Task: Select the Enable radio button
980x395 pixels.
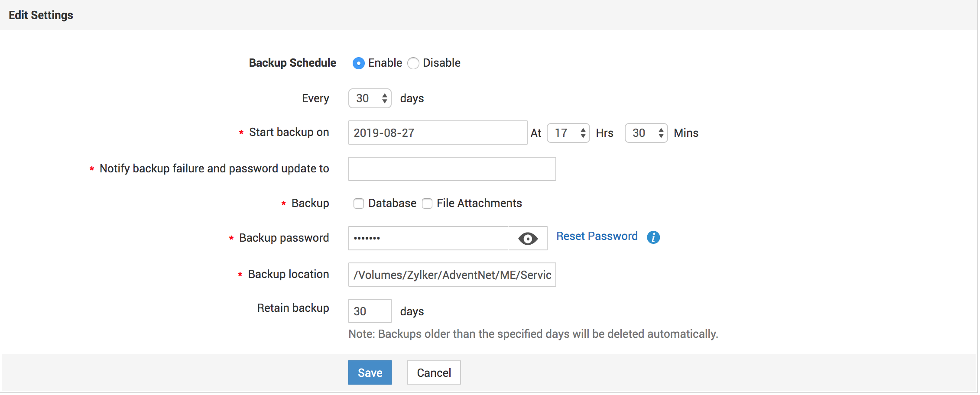Action: tap(358, 63)
